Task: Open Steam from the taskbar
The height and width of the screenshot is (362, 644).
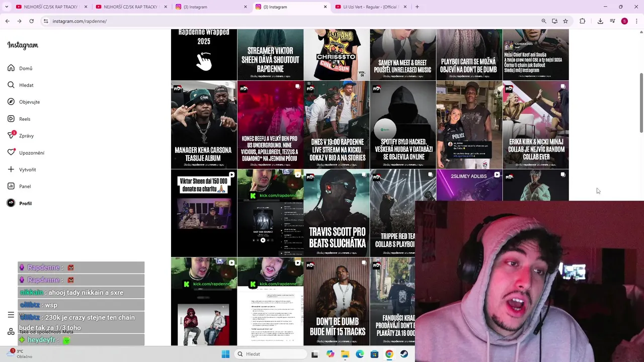Action: pyautogui.click(x=404, y=354)
